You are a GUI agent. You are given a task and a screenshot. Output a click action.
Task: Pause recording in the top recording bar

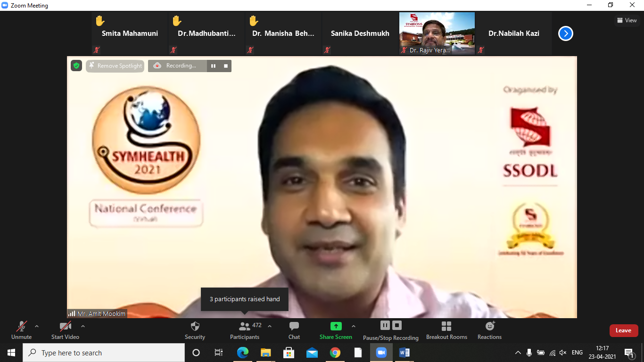click(213, 66)
